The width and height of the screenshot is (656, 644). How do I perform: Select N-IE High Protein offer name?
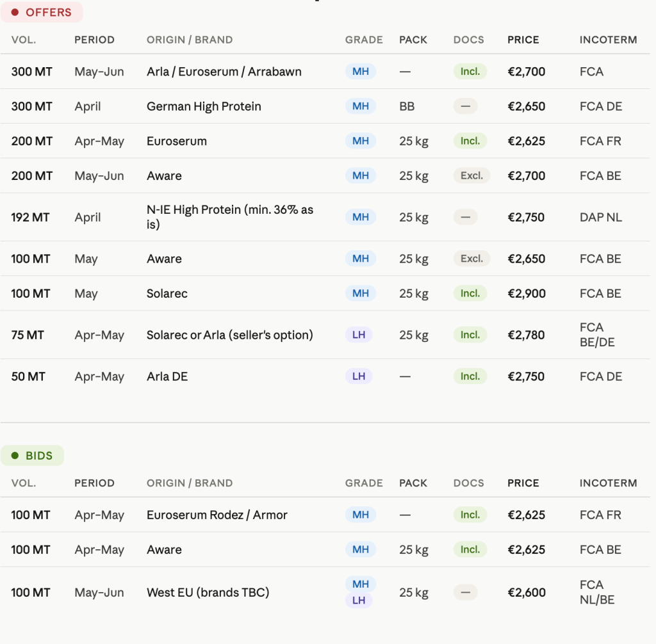coord(230,217)
